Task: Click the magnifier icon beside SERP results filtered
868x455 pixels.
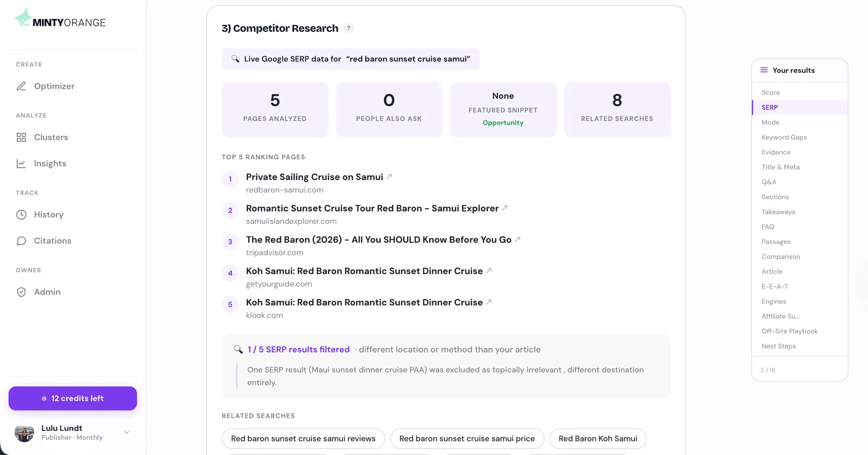Action: [238, 350]
